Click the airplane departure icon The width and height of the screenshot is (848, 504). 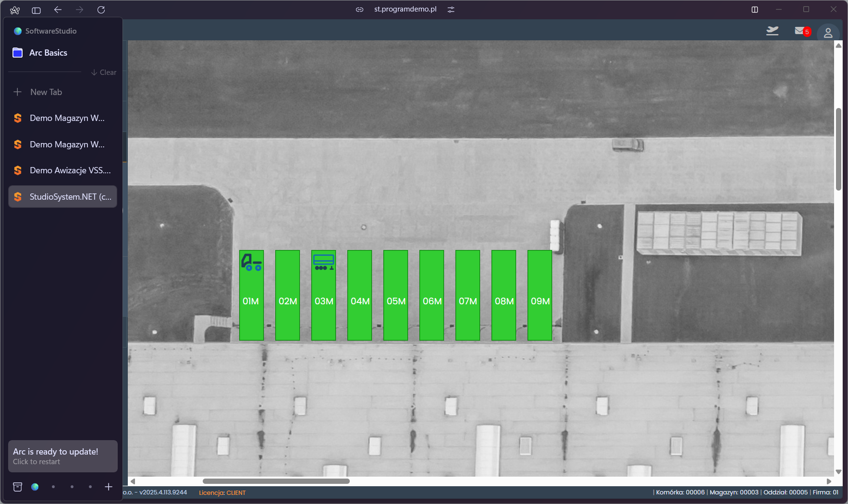[772, 31]
